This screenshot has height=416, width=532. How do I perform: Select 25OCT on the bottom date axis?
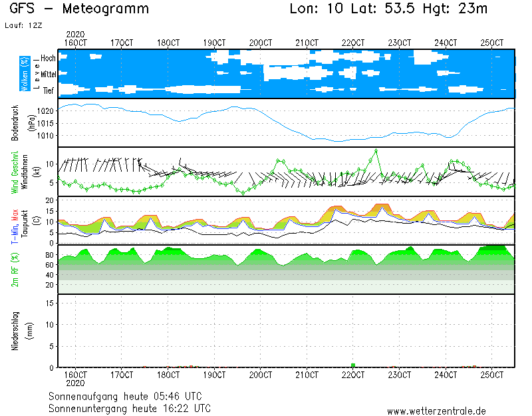[x=492, y=375]
